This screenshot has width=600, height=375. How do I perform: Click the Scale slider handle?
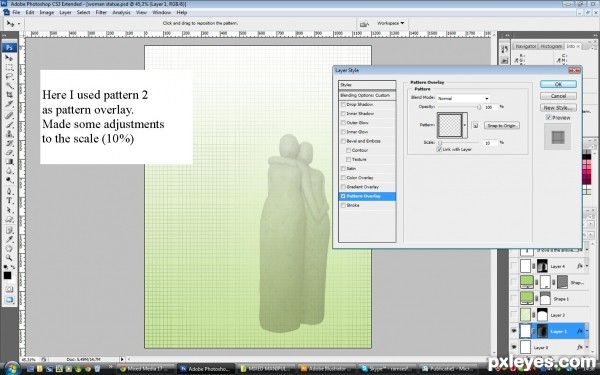[440, 143]
